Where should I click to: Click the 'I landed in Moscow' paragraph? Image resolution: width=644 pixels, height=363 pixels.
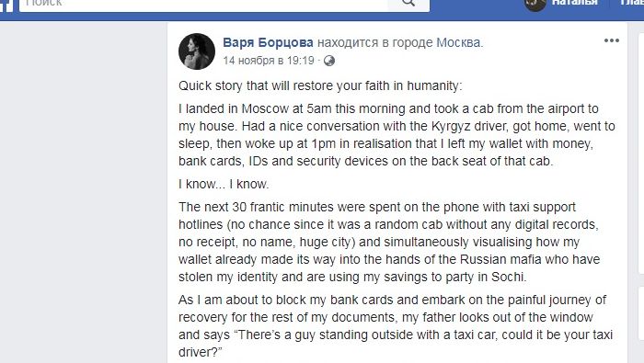coord(397,135)
